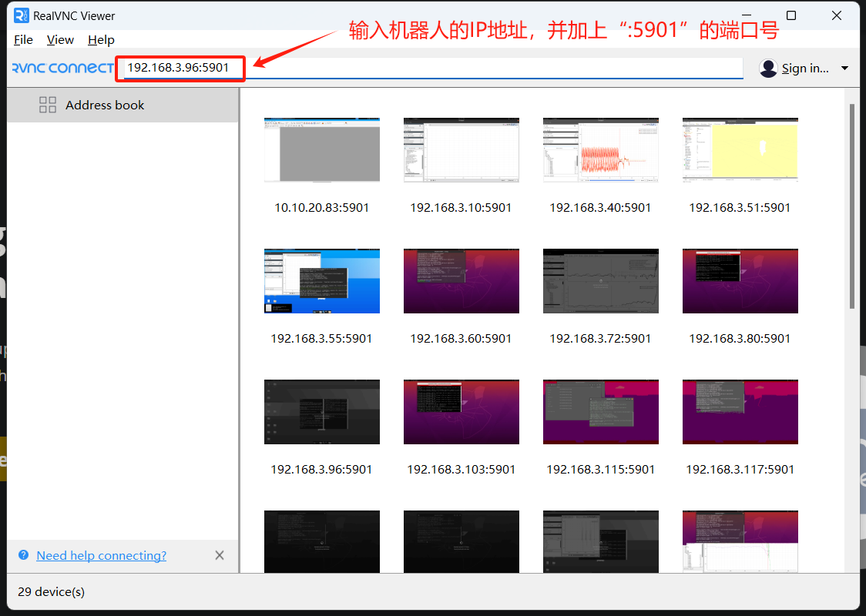866x616 pixels.
Task: Click the RVNC Connect logo
Action: tap(63, 68)
